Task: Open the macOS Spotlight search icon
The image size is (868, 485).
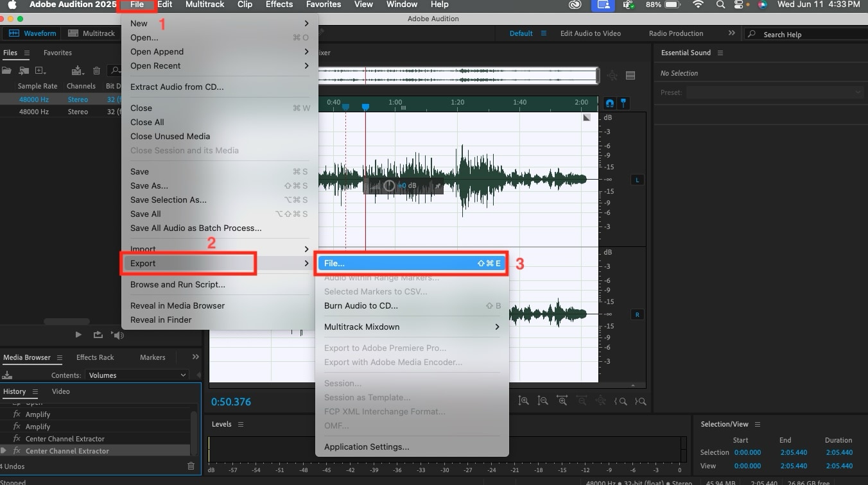Action: point(720,4)
